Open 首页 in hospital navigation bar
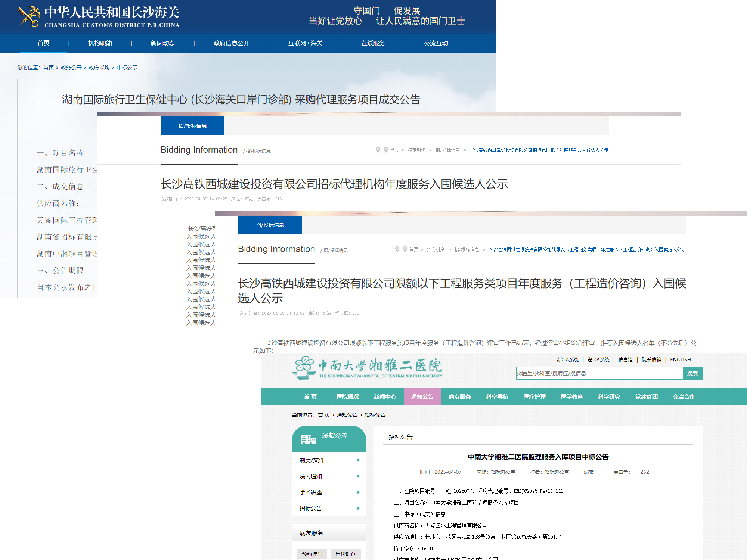The image size is (747, 560). point(310,396)
